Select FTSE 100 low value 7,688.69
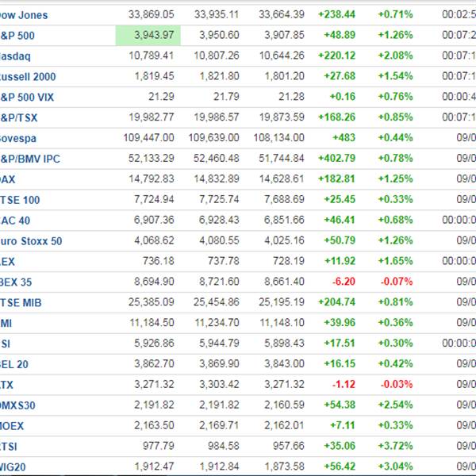The image size is (476, 476). pos(284,199)
